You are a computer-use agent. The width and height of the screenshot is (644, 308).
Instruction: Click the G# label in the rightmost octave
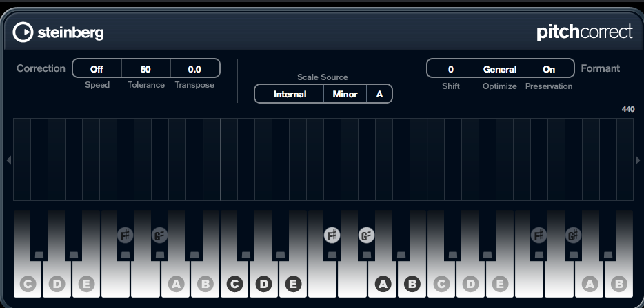pos(574,235)
